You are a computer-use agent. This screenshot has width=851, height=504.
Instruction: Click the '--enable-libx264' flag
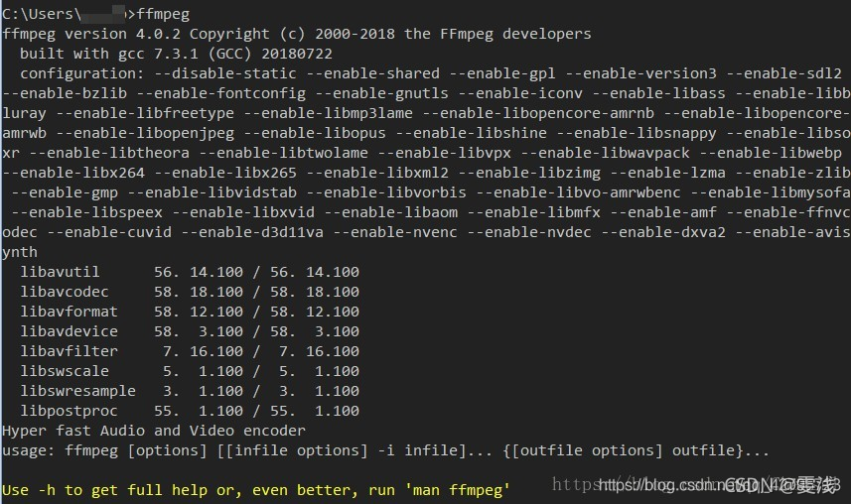[73, 173]
